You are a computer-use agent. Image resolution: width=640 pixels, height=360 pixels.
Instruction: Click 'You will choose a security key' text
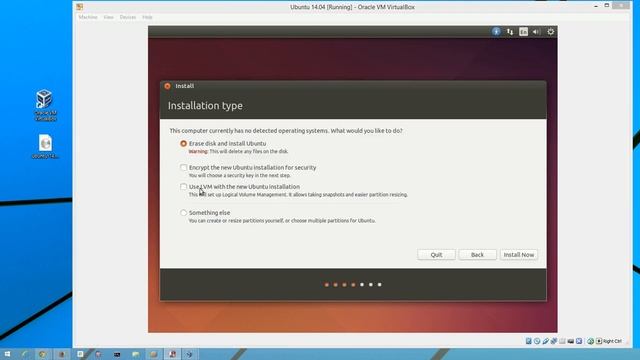point(240,176)
